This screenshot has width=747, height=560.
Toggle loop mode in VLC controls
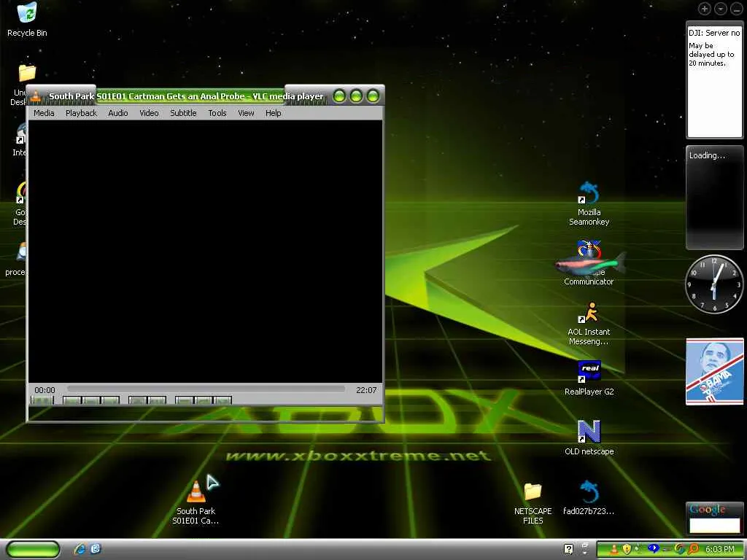[x=204, y=400]
